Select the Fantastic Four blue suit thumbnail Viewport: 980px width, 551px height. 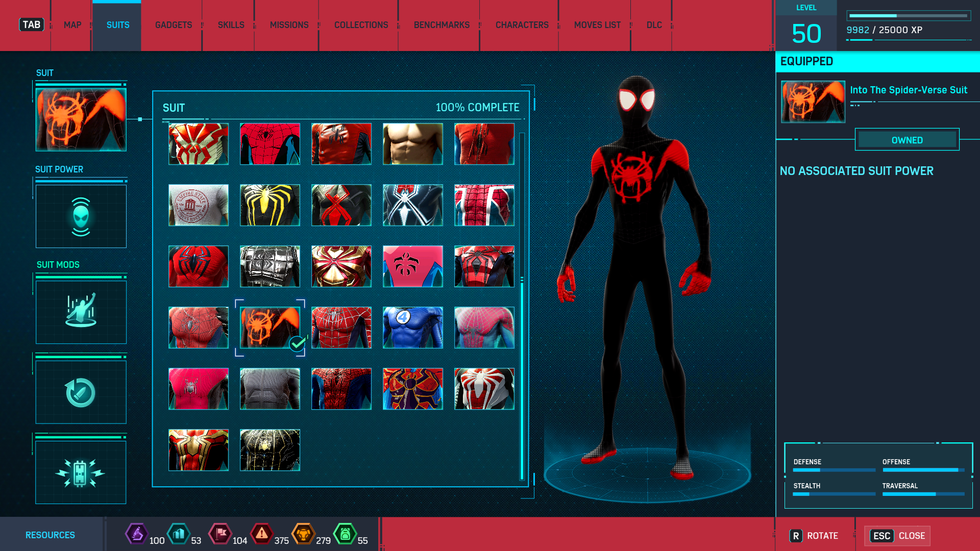coord(412,328)
